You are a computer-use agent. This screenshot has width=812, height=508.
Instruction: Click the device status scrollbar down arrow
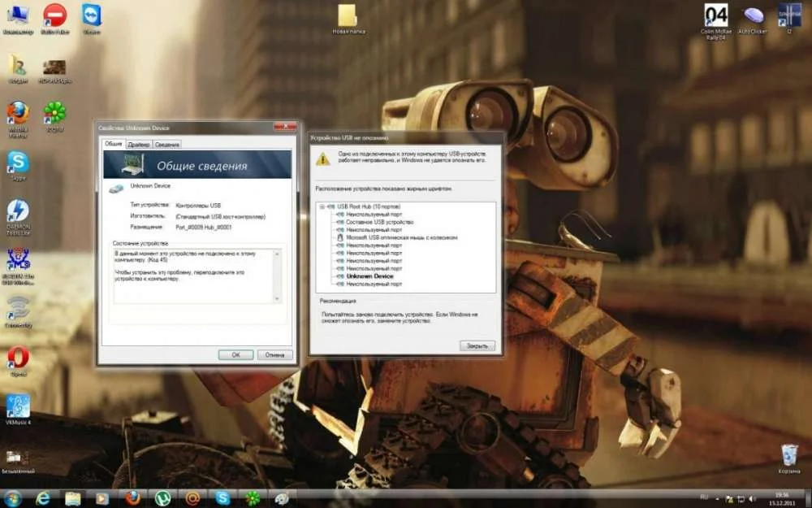tap(277, 298)
